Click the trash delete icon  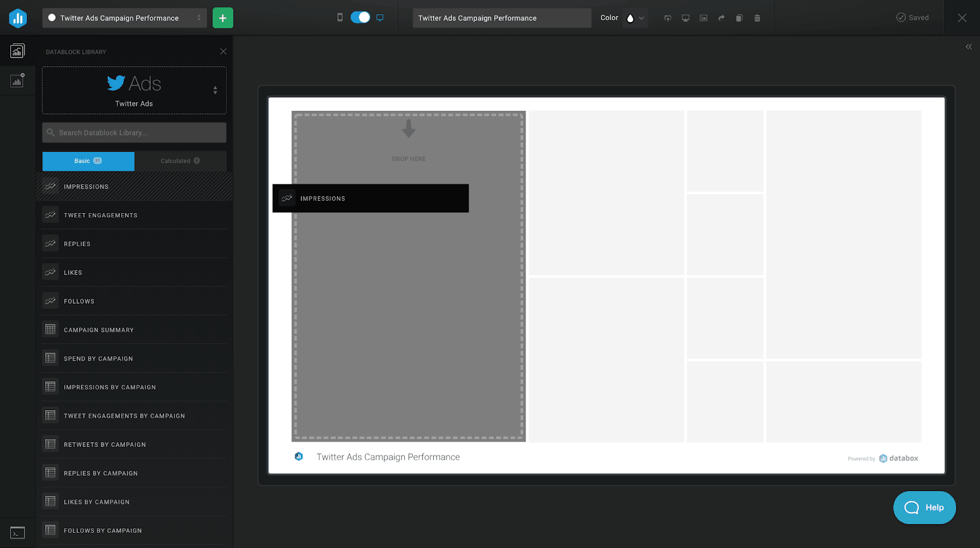757,18
